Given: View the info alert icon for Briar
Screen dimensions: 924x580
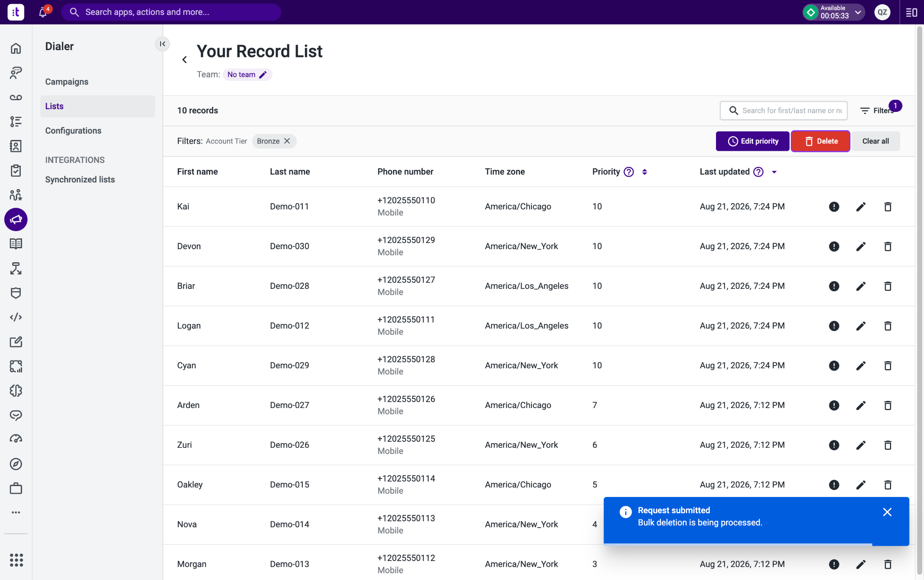Looking at the screenshot, I should point(834,286).
